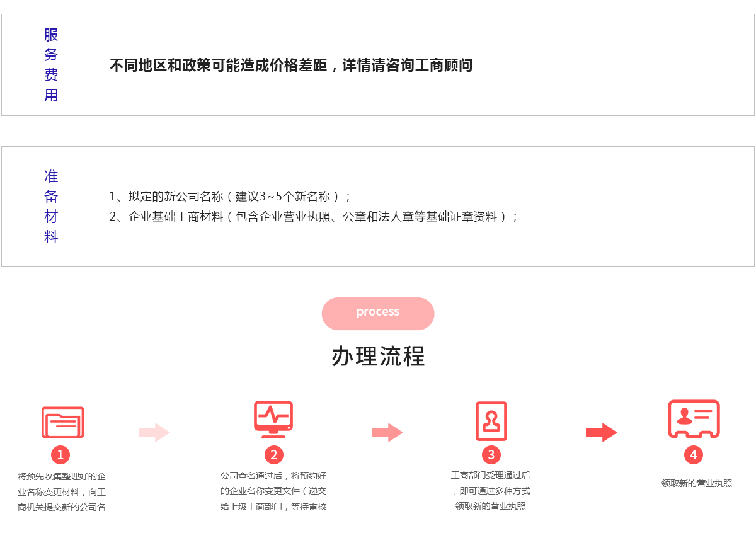Click the medium pink arrow after step 2

[x=387, y=432]
